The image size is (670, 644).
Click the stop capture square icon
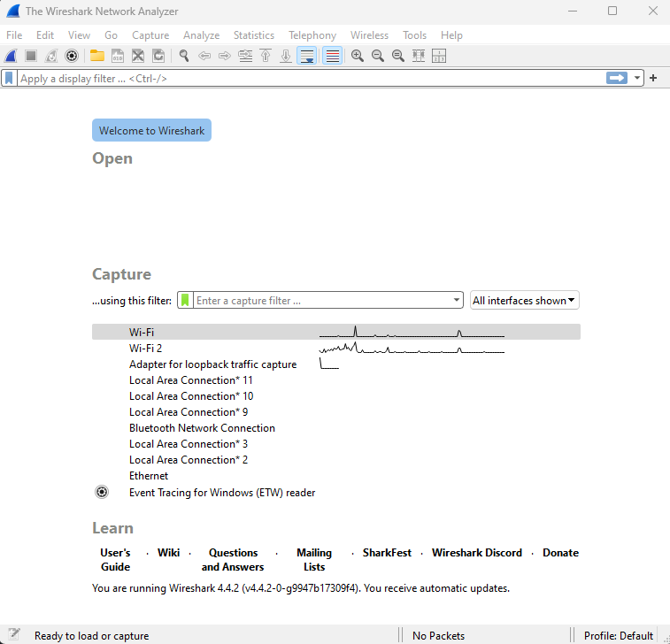tap(31, 56)
